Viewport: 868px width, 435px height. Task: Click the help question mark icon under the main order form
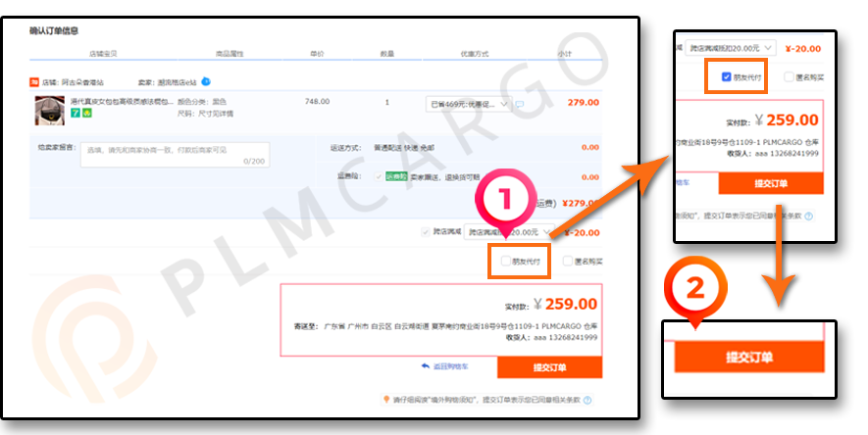pos(587,400)
